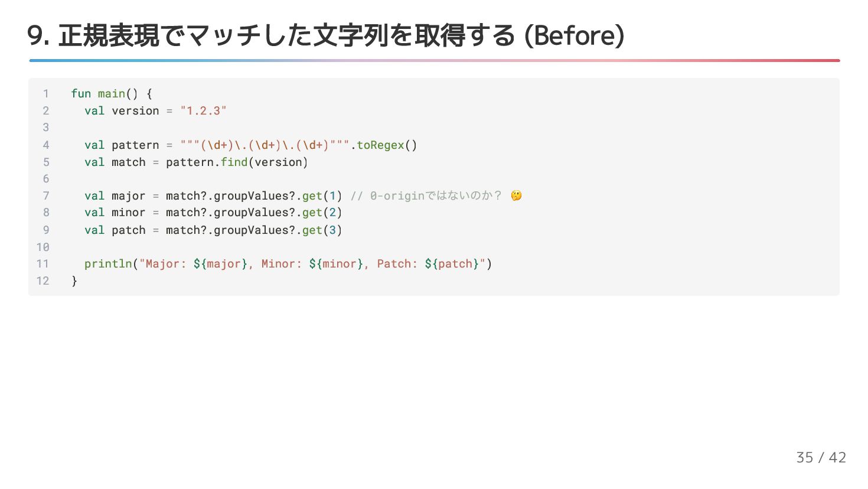This screenshot has height=489, width=868.
Task: Click the ${patch} template expression
Action: (x=452, y=263)
